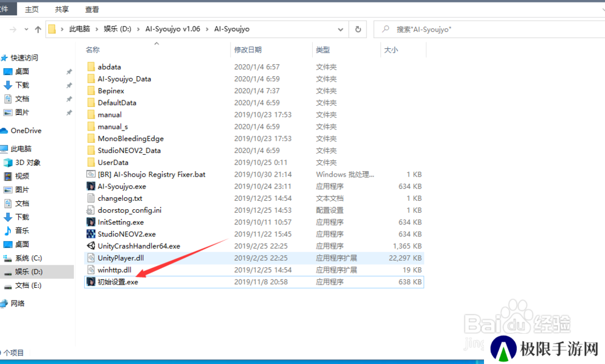Click the search magnifier icon
Image resolution: width=605 pixels, height=364 pixels.
tap(385, 29)
